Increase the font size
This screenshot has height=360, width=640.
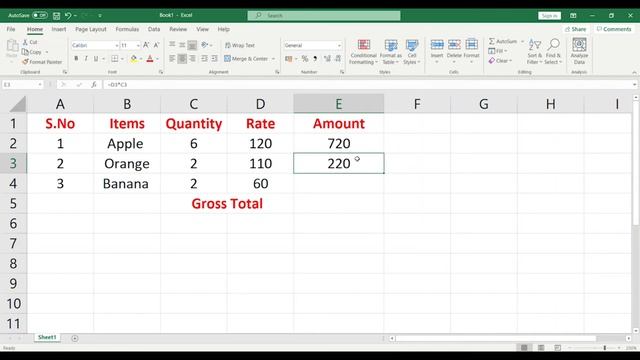tap(146, 45)
